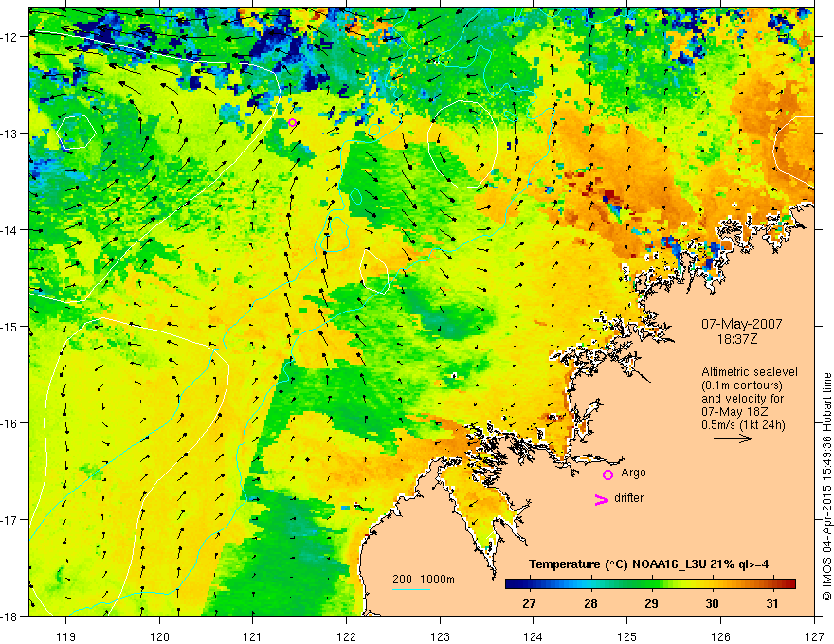This screenshot has width=834, height=644.
Task: Click the colorbar label '30'
Action: click(x=712, y=603)
